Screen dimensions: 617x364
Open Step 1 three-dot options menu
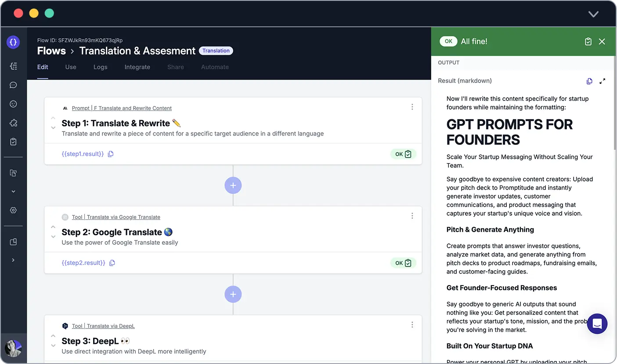click(412, 107)
